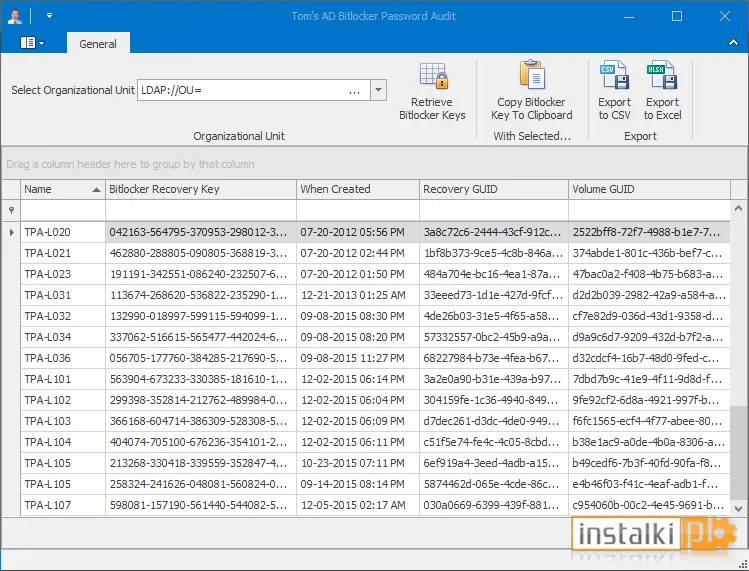Viewport: 749px width, 571px height.
Task: Select the TPA-L104 row name
Action: tap(63, 442)
